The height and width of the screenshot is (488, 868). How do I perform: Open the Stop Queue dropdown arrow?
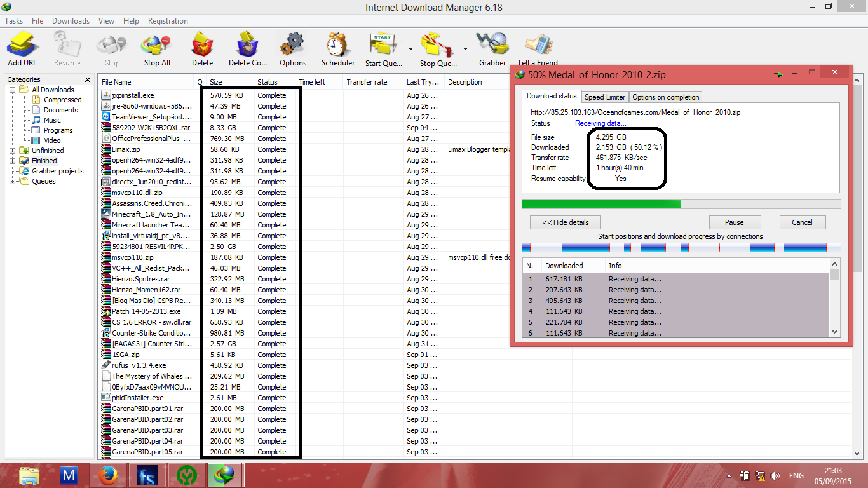coord(465,50)
